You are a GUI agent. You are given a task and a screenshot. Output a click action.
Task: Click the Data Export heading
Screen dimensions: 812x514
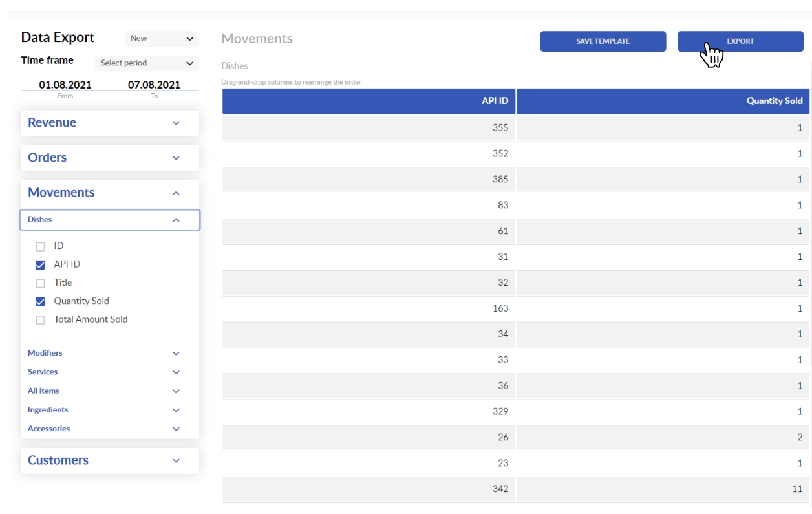[x=58, y=37]
